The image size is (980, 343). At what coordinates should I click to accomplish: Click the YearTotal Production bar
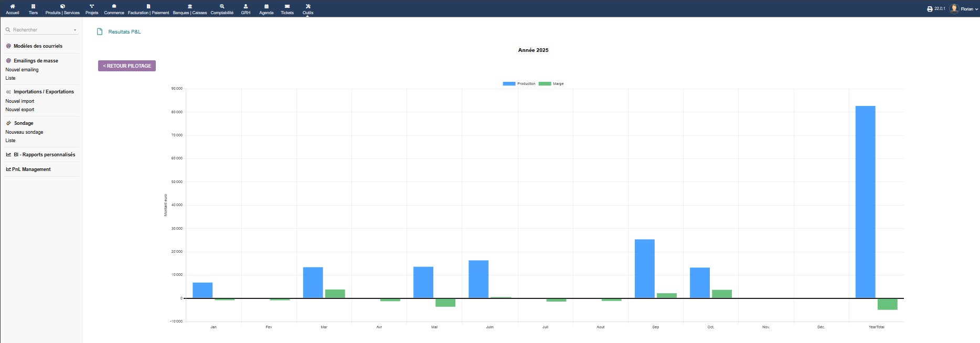click(865, 202)
